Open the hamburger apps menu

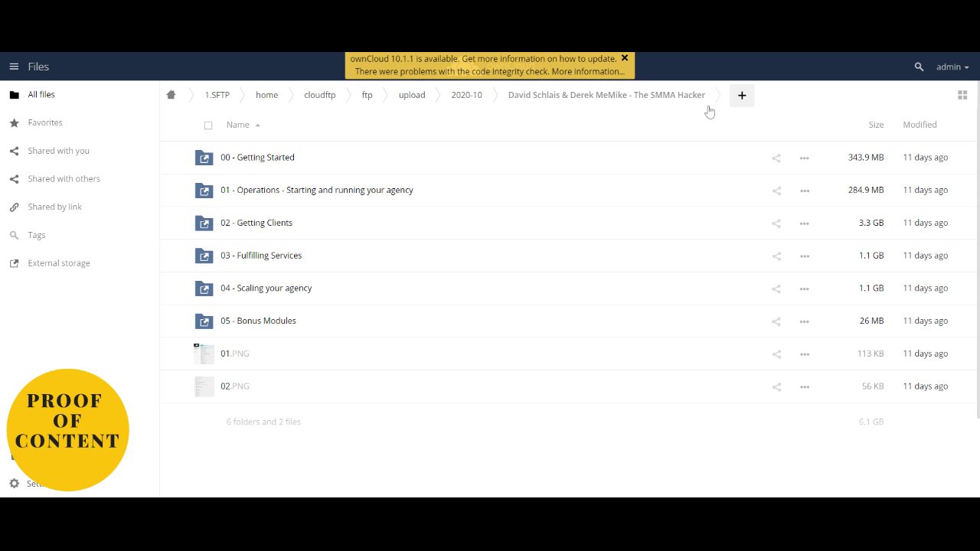pos(14,67)
